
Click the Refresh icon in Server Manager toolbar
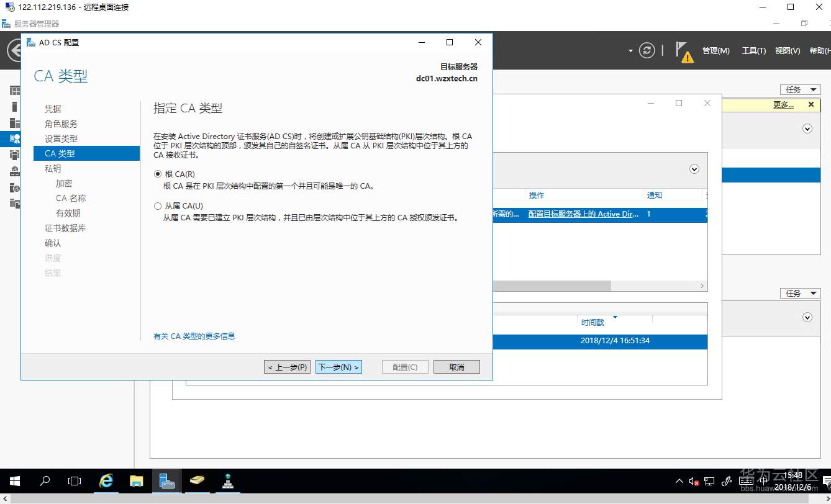click(x=647, y=51)
